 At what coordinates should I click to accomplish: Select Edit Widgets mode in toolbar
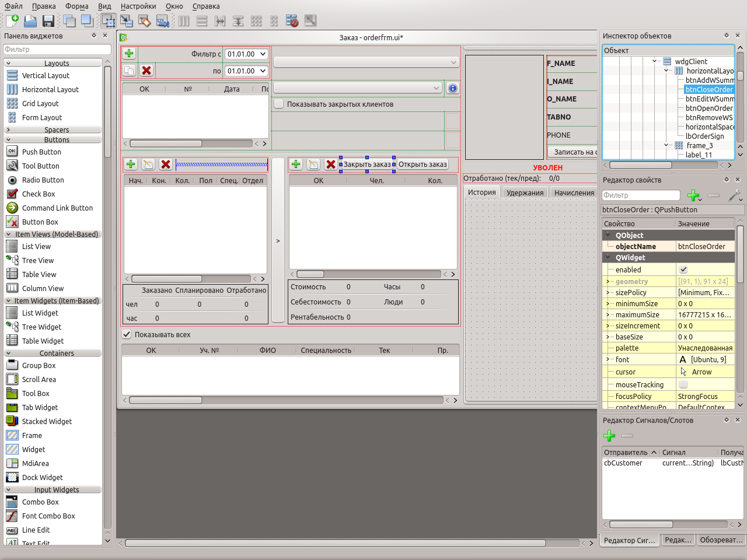(x=109, y=21)
